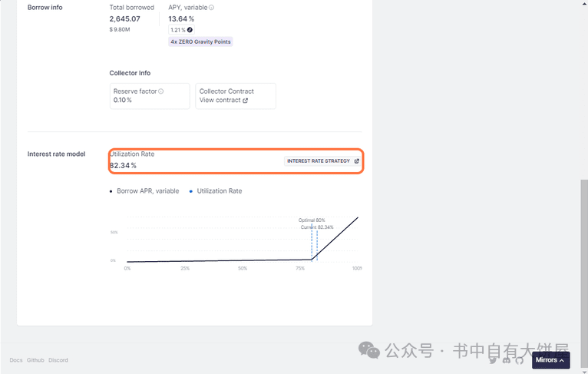588x374 pixels.
Task: Toggle the Utilization Rate legend item
Action: coord(216,191)
